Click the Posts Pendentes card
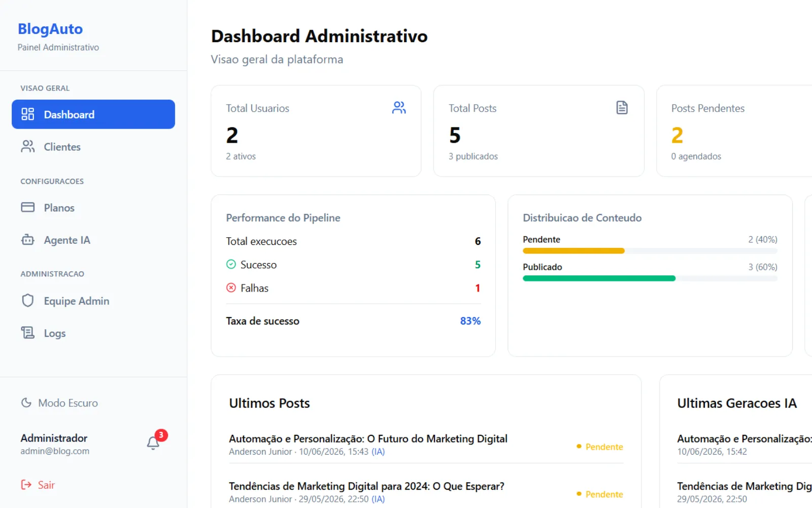This screenshot has height=508, width=812. (734, 131)
